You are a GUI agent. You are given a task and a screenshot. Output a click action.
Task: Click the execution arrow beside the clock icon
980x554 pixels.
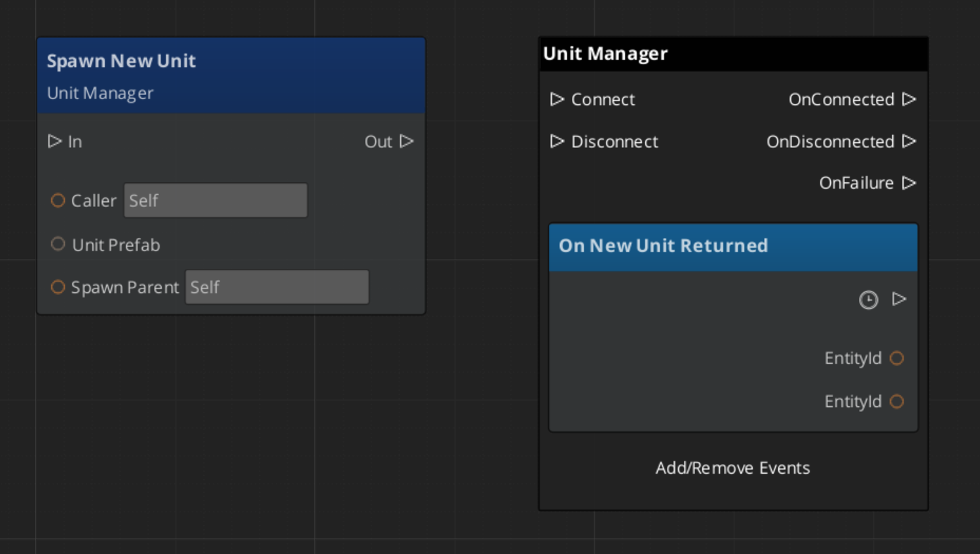click(x=899, y=299)
